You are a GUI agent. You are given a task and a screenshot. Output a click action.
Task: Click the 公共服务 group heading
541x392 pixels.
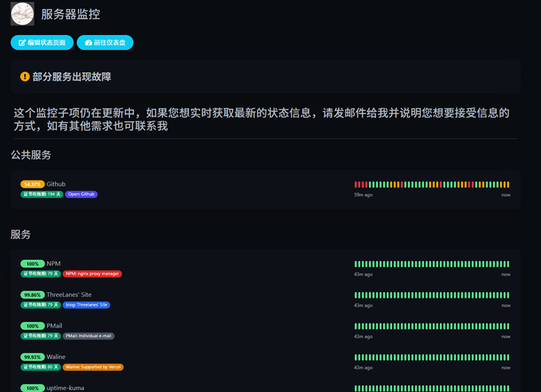point(31,155)
